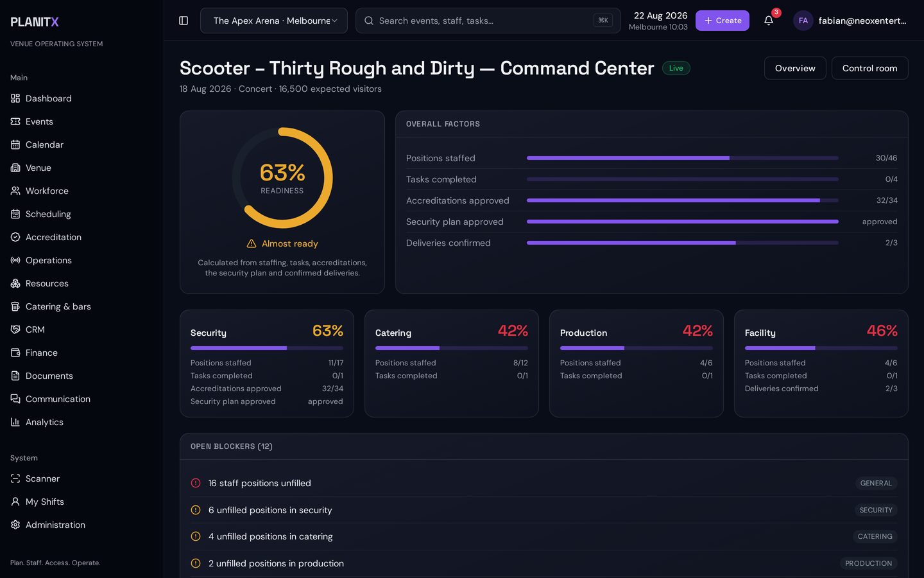Open Events from the sidebar icon
924x578 pixels.
(x=15, y=121)
